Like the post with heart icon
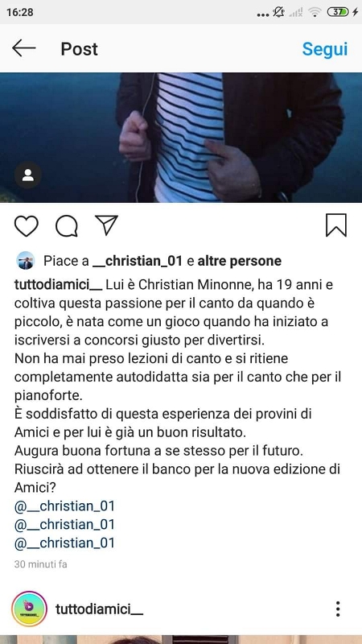The width and height of the screenshot is (362, 644). pos(27,225)
